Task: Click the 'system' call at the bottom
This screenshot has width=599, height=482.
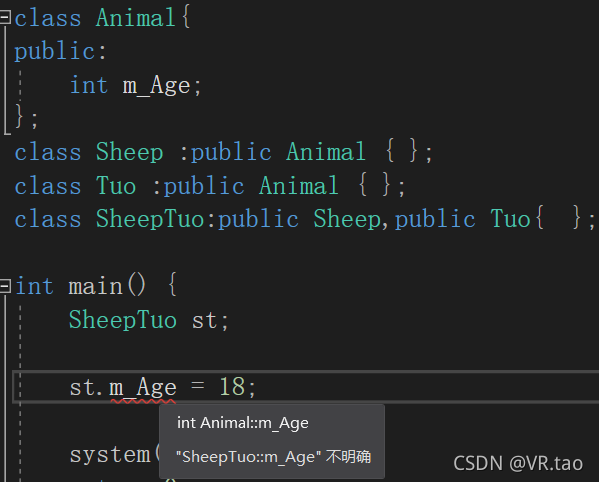Action: pos(110,455)
